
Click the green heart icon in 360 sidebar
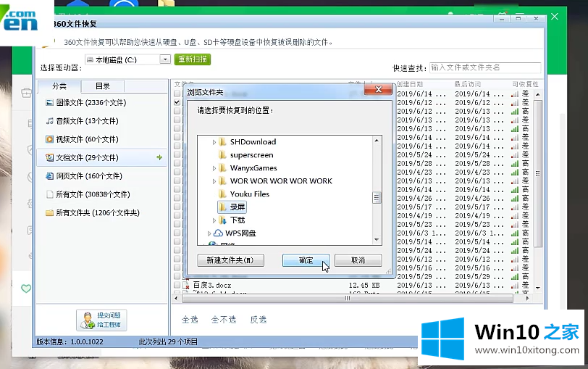point(26,289)
